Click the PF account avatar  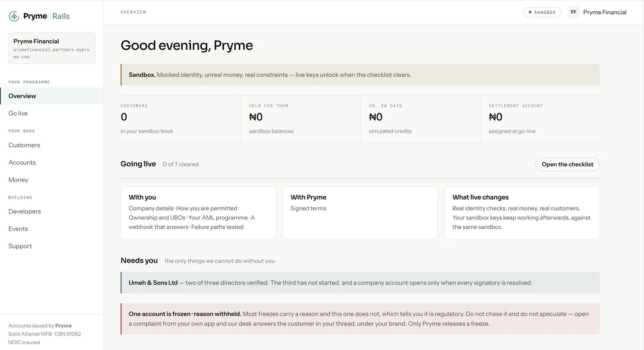pos(574,12)
